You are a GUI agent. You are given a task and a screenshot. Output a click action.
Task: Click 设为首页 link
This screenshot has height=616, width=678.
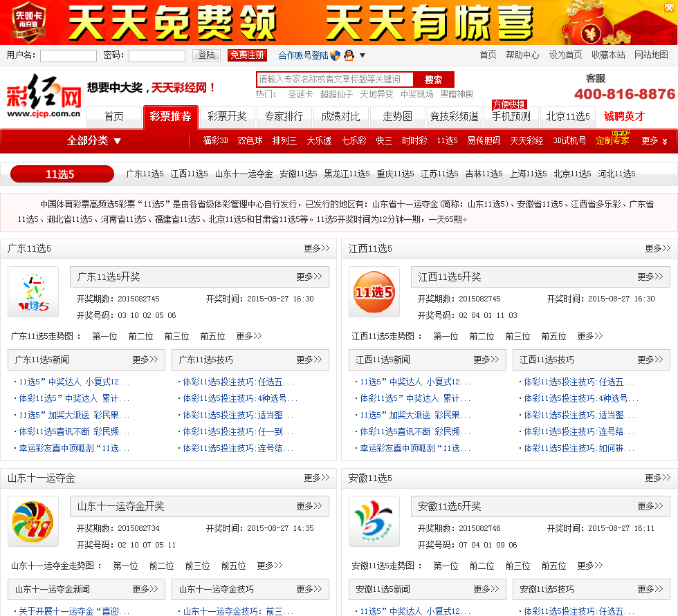click(565, 55)
